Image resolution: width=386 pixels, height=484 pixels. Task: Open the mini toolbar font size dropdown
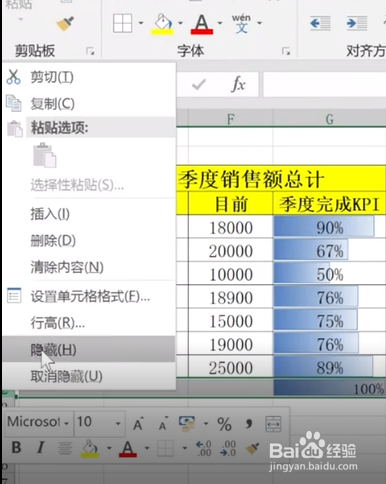click(118, 424)
